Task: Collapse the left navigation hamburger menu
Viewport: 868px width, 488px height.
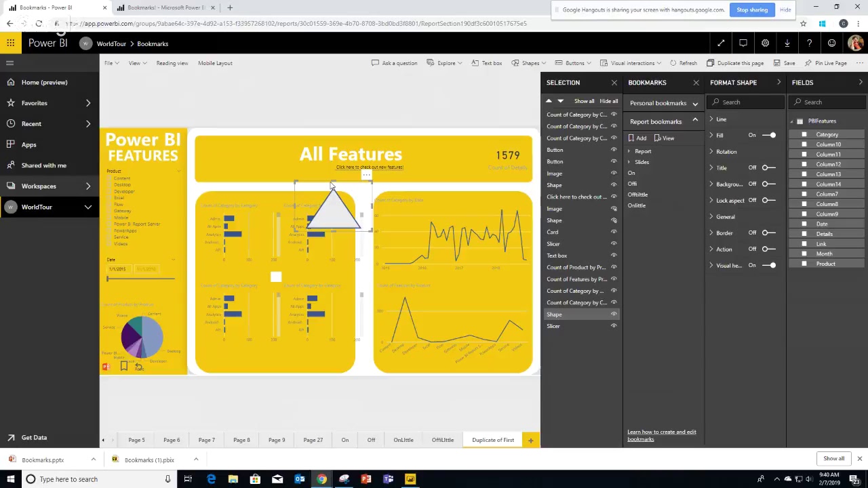Action: point(10,63)
